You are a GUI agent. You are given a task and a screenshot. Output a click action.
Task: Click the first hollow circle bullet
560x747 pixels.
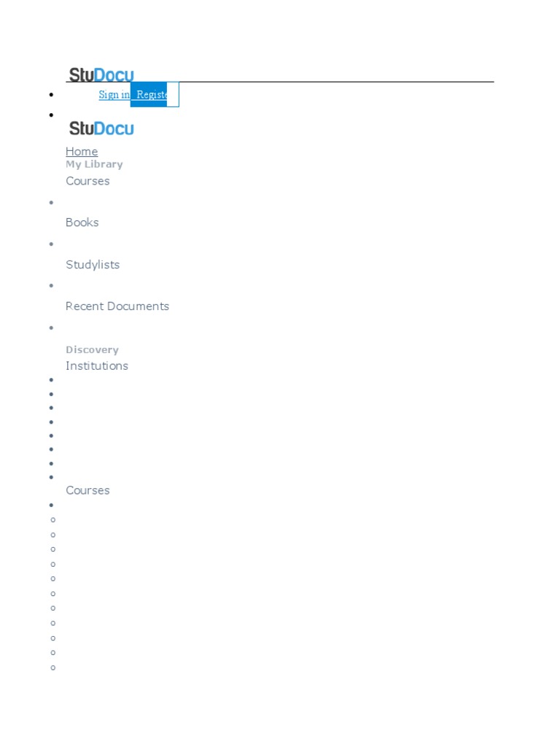click(52, 519)
